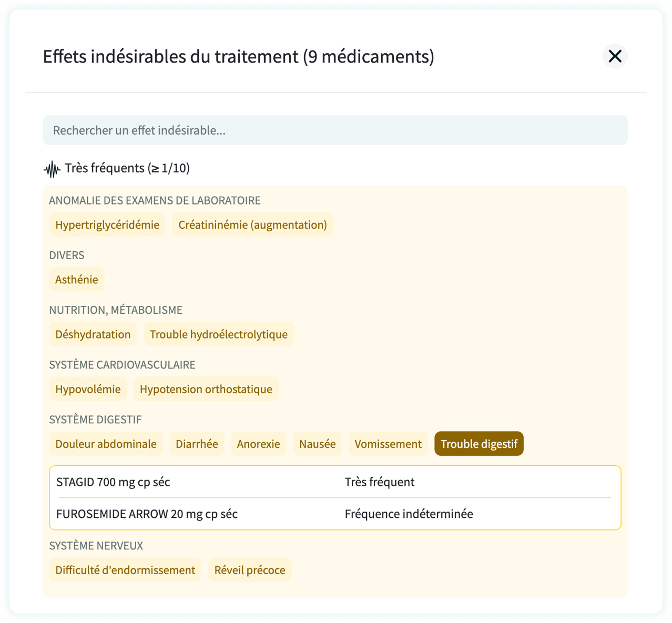Screen dimensions: 672x623
Task: Select the Créatininémie (augmentation) tag
Action: pyautogui.click(x=252, y=224)
